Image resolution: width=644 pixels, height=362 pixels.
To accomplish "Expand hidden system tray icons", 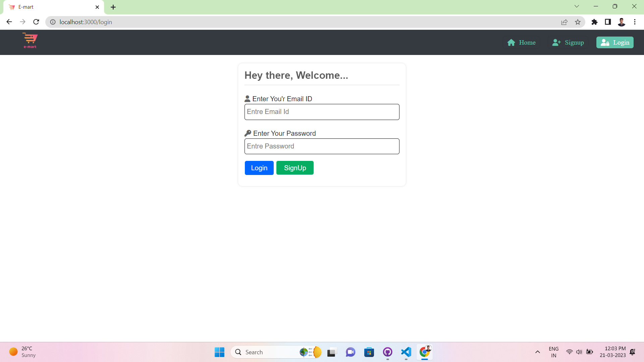I will (537, 352).
